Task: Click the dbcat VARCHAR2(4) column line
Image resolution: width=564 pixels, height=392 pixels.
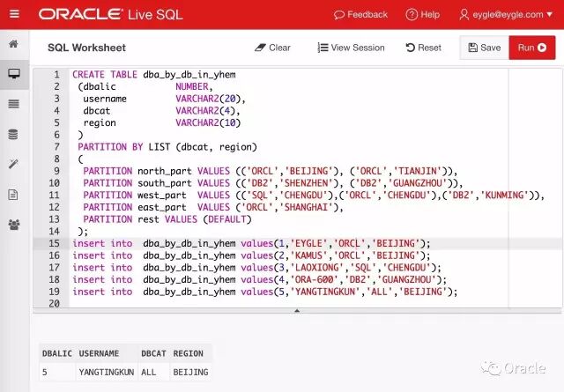Action: tap(161, 111)
